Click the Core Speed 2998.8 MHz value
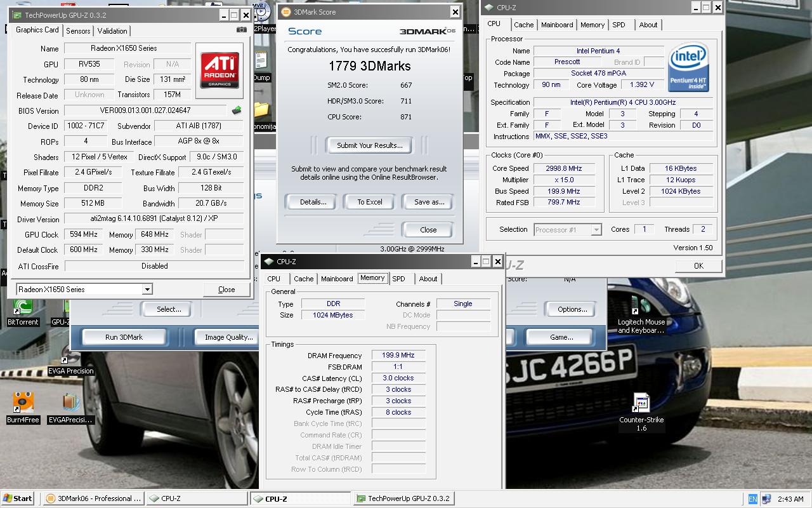The image size is (812, 508). click(x=563, y=168)
